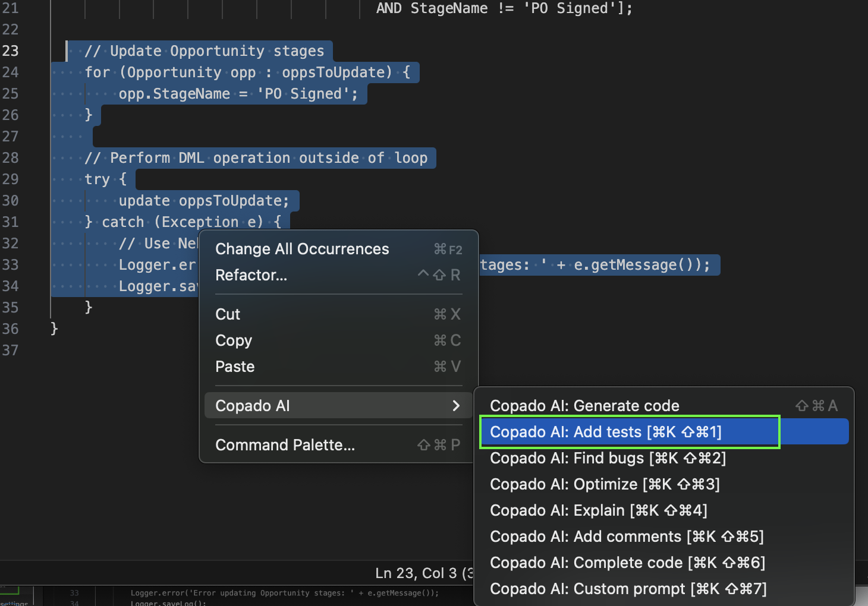Open Copado AI: Custom prompt
Screen dimensions: 868x606
(x=628, y=589)
